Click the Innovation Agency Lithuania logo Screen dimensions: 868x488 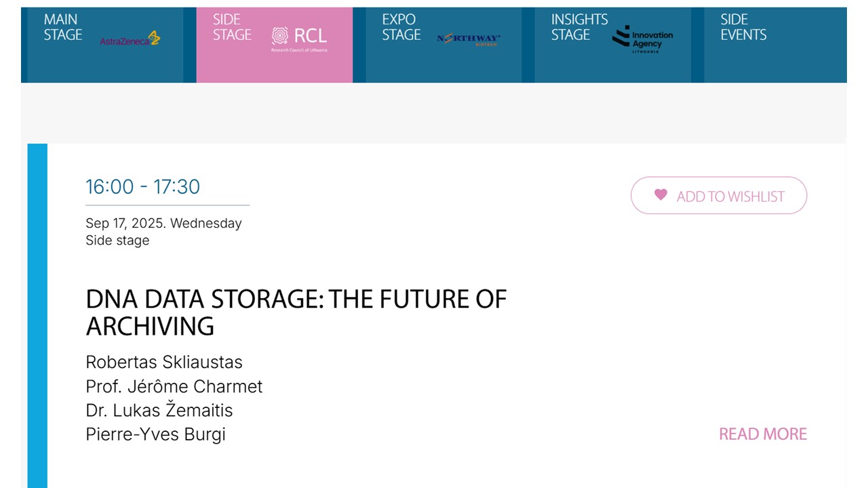click(642, 39)
